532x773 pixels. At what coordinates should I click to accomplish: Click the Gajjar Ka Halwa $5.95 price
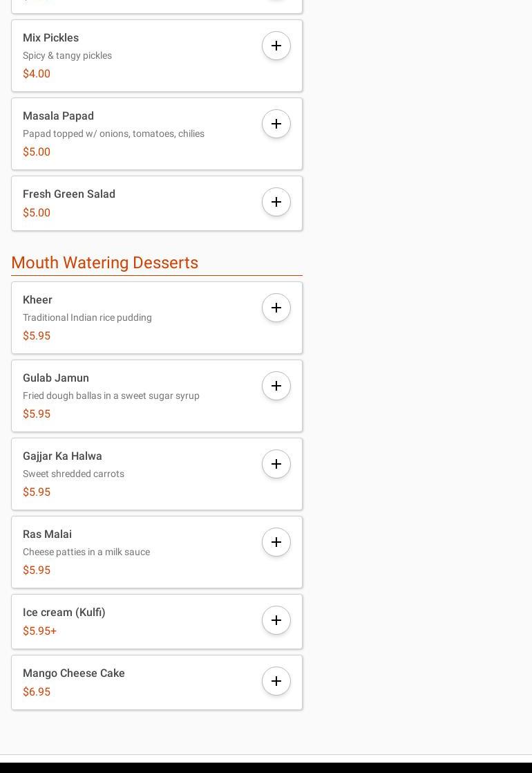point(37,492)
